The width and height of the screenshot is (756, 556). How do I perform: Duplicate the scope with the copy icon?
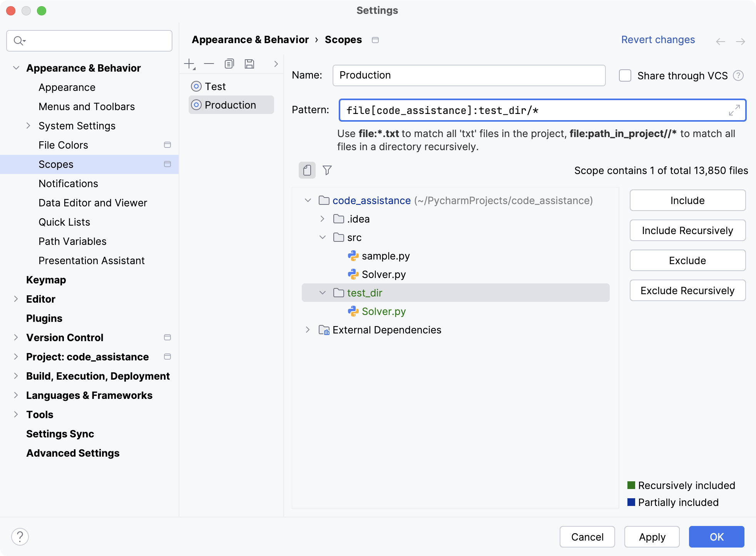pyautogui.click(x=229, y=64)
